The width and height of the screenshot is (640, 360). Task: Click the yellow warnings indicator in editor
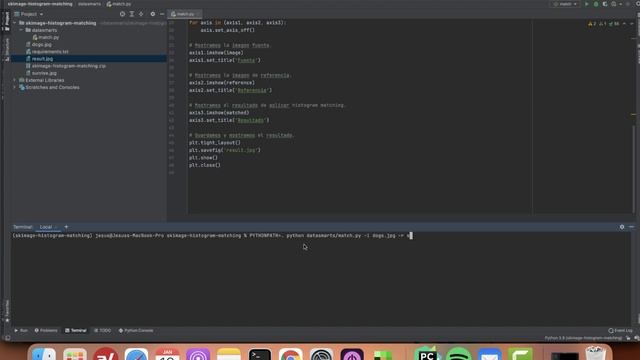click(x=592, y=24)
